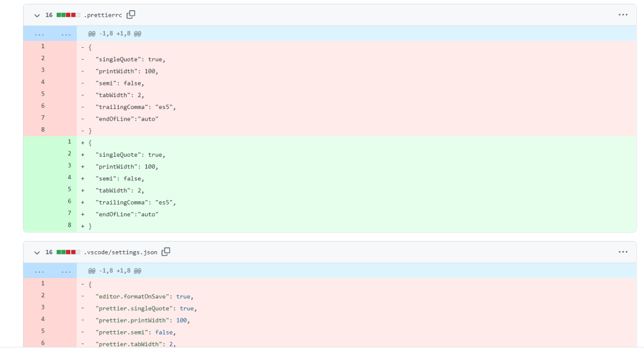
Task: Open the options menu for .vscode/settings.json
Action: click(x=623, y=252)
